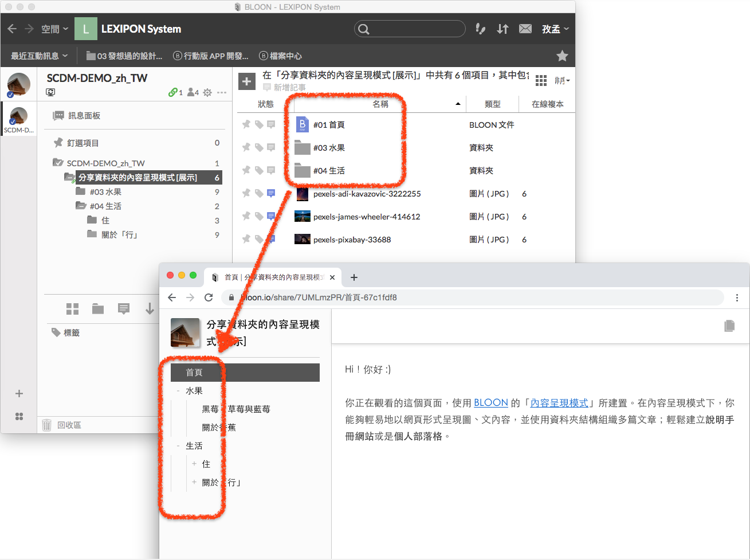
Task: Open #01 首頁 BLOON document
Action: point(329,125)
